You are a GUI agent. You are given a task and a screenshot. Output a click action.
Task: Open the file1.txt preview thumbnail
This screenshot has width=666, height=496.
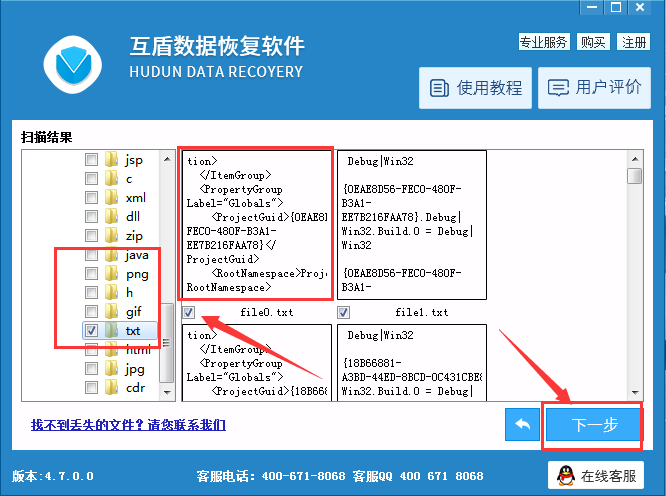(x=412, y=225)
